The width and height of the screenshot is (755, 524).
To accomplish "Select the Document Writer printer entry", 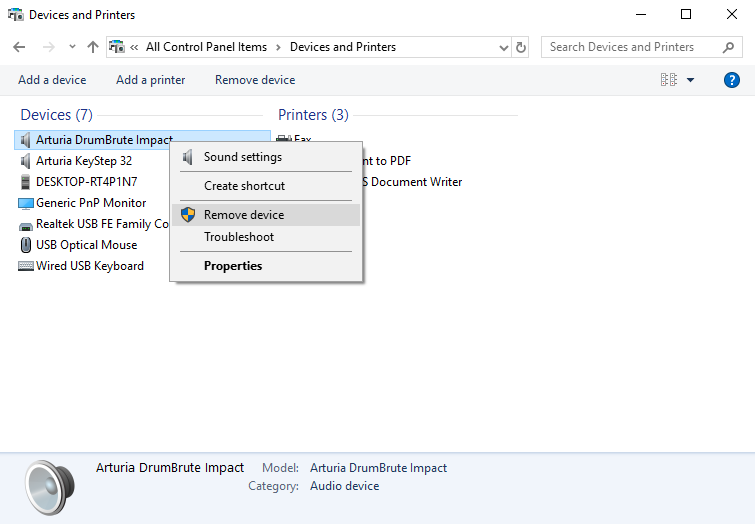I will pos(412,182).
